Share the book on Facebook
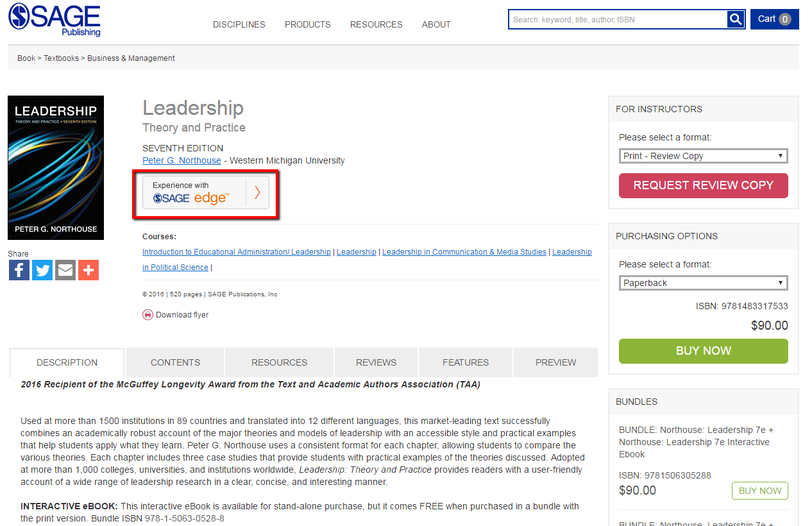The height and width of the screenshot is (526, 812). (19, 270)
